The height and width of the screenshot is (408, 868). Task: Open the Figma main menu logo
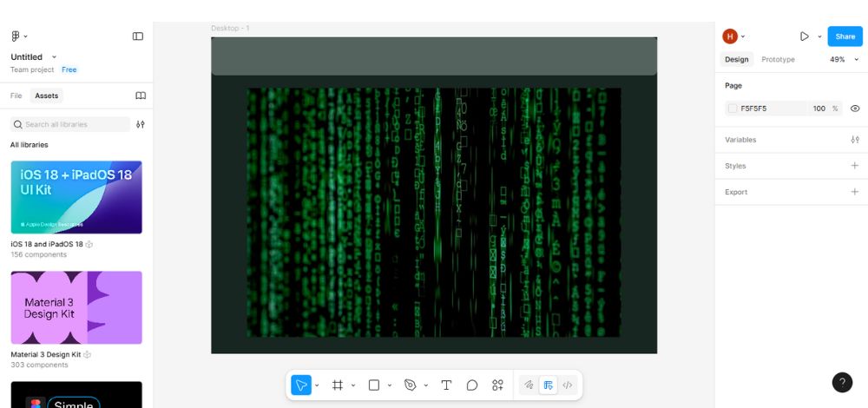pos(16,36)
